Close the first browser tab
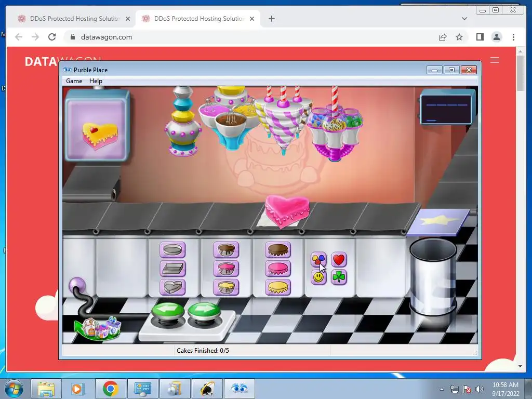532x399 pixels. (128, 19)
